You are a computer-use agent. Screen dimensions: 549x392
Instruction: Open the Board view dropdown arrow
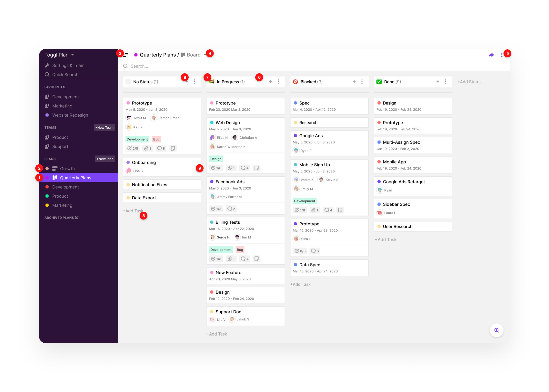205,55
